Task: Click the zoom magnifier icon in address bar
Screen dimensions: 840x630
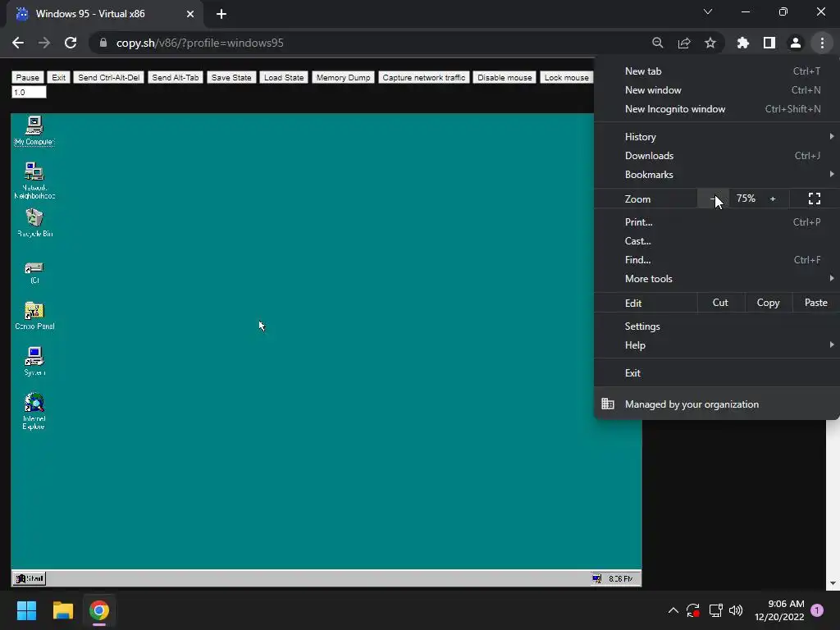Action: [x=657, y=43]
